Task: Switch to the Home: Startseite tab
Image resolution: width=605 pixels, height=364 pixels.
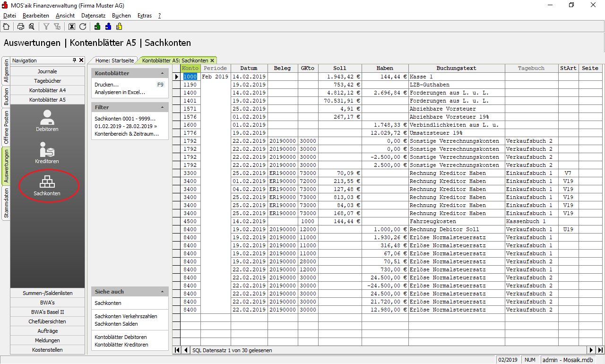Action: click(115, 61)
